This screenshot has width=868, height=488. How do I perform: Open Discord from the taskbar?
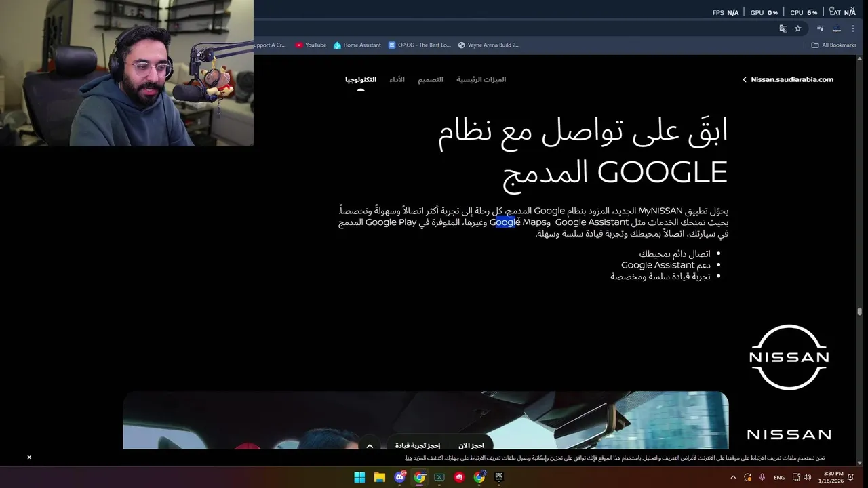pyautogui.click(x=400, y=477)
